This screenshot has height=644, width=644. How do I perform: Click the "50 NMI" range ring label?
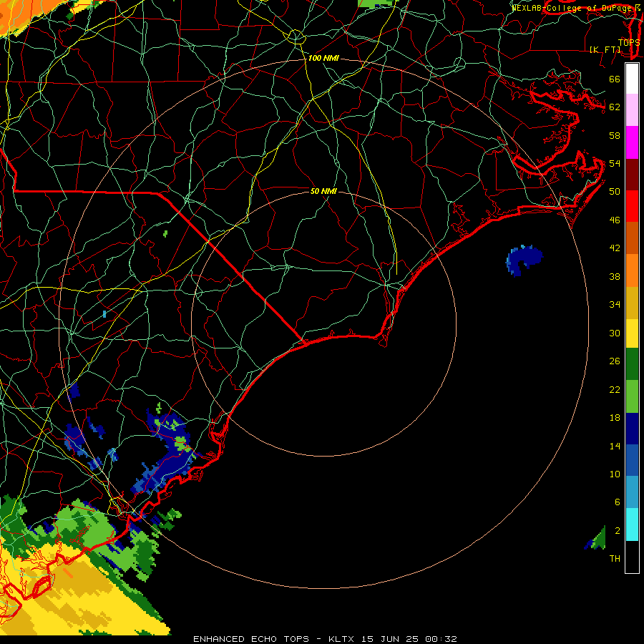coord(323,191)
